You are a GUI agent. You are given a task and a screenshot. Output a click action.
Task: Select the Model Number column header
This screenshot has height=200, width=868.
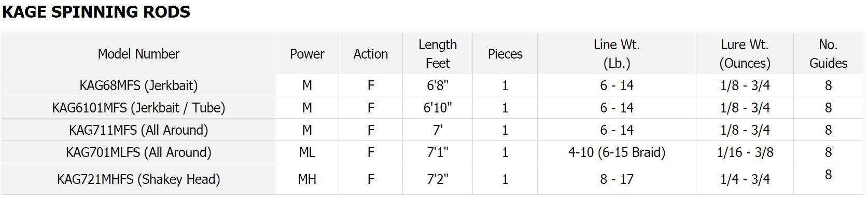[138, 54]
